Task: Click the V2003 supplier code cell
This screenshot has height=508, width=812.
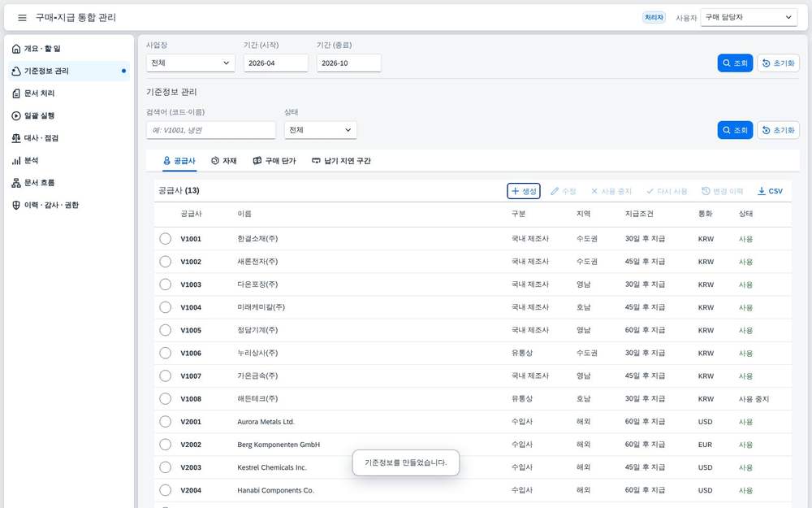Action: [x=191, y=467]
